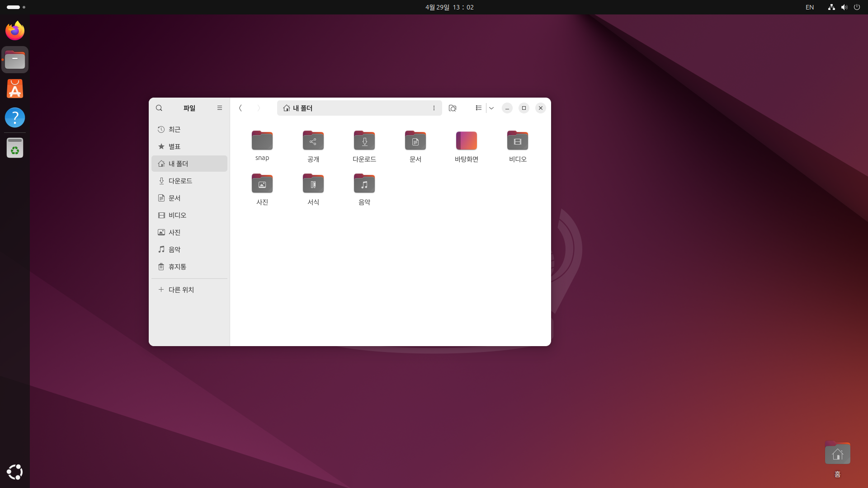The image size is (868, 488).
Task: Go back with the left arrow button
Action: 241,108
